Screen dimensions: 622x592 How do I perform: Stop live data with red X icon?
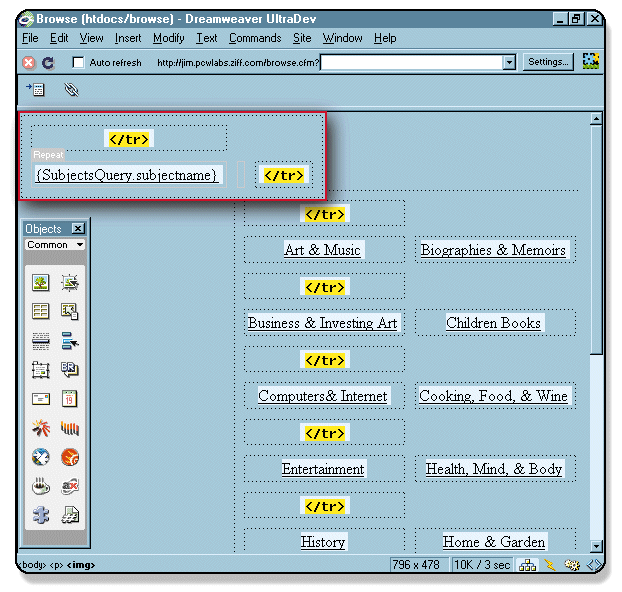click(x=29, y=63)
